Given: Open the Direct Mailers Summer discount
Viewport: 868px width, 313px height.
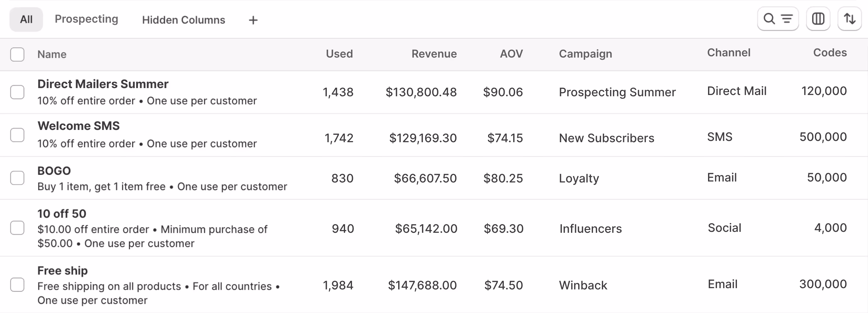Looking at the screenshot, I should click(x=103, y=84).
